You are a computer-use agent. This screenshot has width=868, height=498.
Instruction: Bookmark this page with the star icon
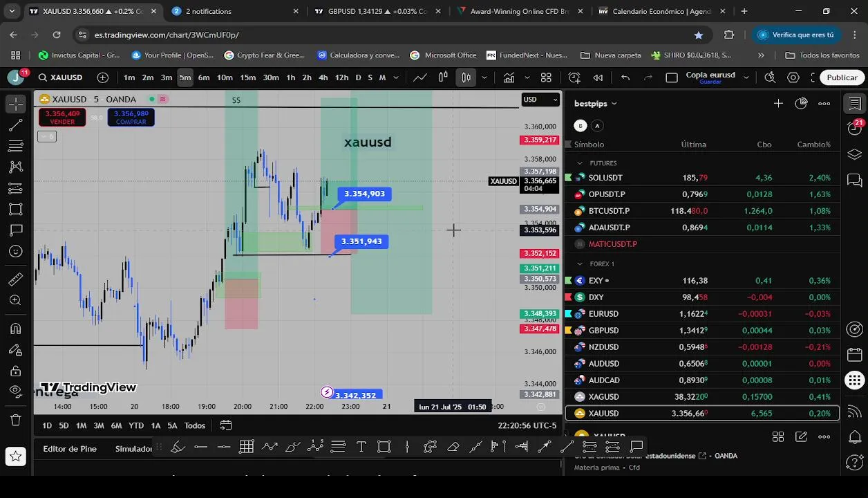click(x=699, y=35)
